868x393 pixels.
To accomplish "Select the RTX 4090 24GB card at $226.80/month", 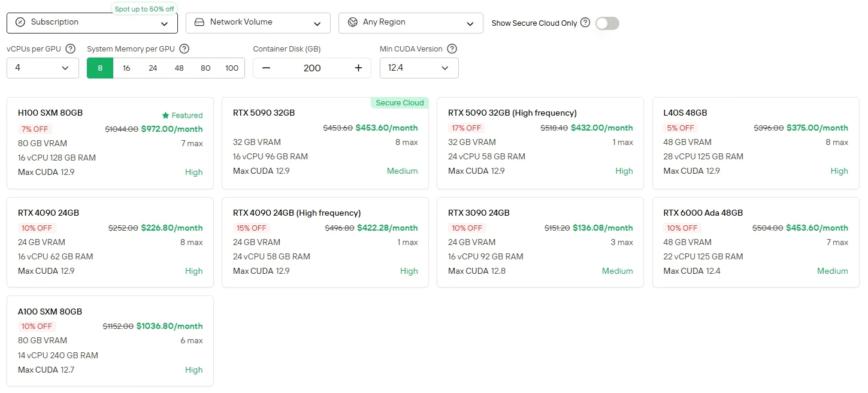I will (x=110, y=242).
